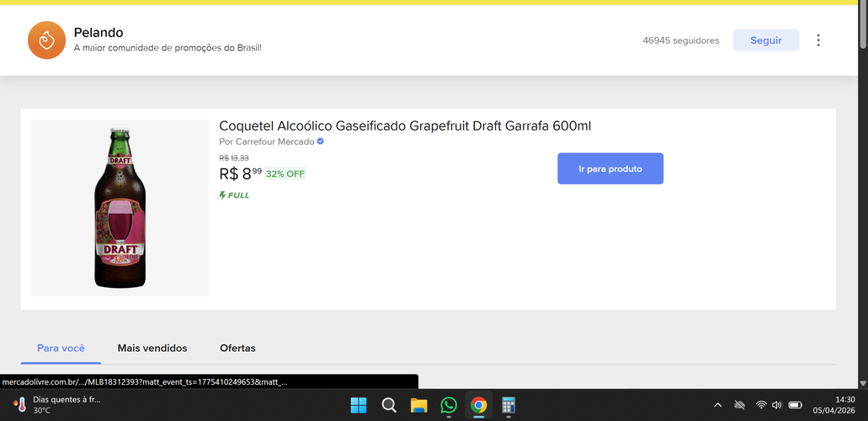Show hidden system tray icons
The height and width of the screenshot is (421, 868).
tap(718, 405)
